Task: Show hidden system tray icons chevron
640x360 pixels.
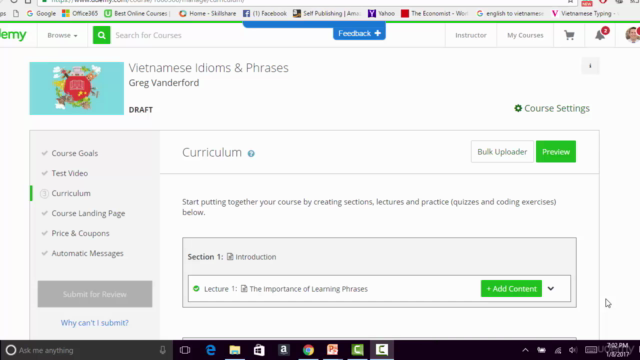Action: coord(525,350)
